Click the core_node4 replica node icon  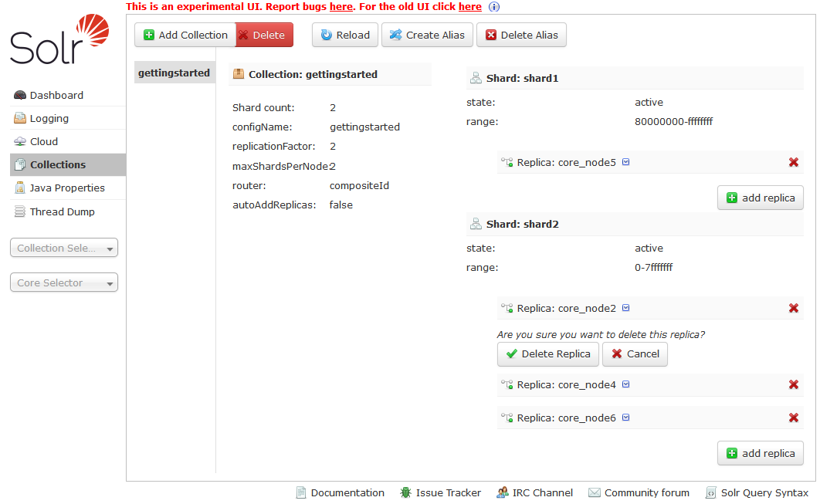pos(507,384)
